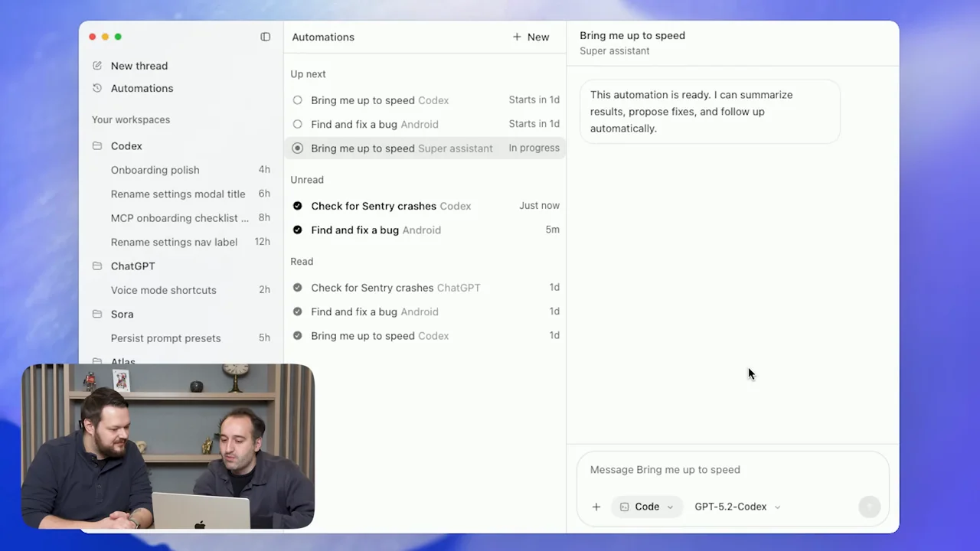Viewport: 980px width, 551px height.
Task: Click Message Bring me up to speed input
Action: 733,470
